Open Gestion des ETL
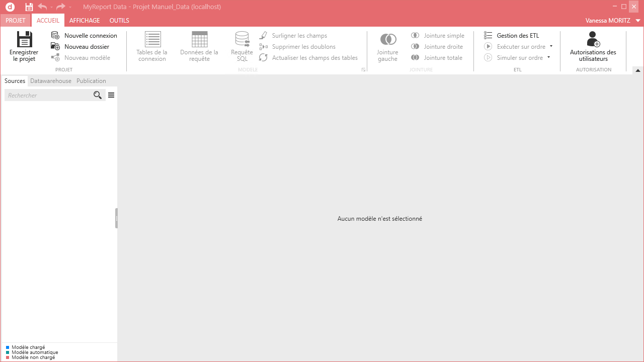The width and height of the screenshot is (644, 362). pyautogui.click(x=512, y=36)
